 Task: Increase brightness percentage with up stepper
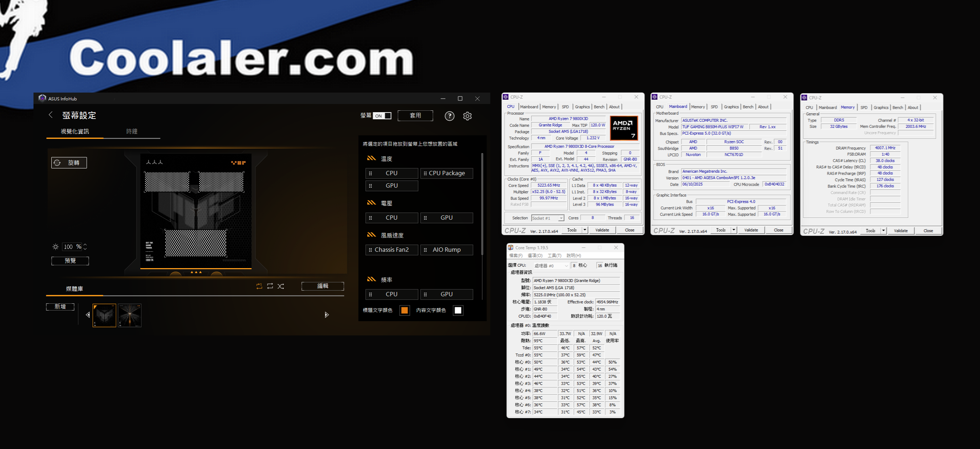(85, 245)
